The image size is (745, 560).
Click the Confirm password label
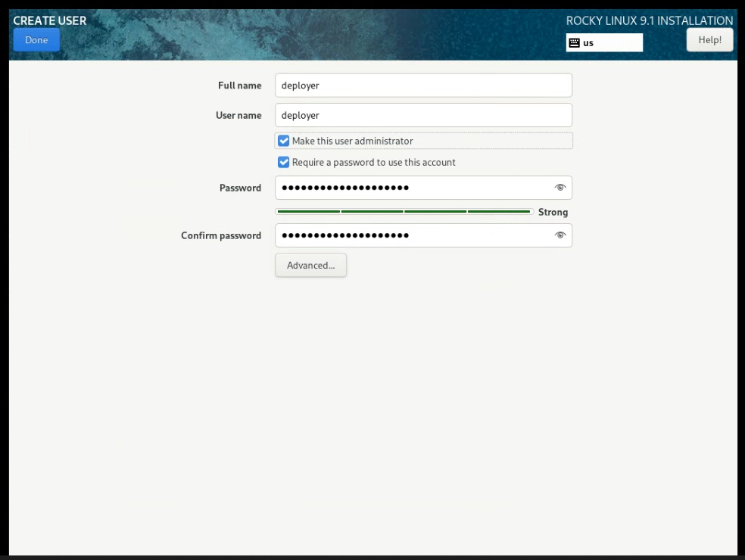(x=221, y=235)
